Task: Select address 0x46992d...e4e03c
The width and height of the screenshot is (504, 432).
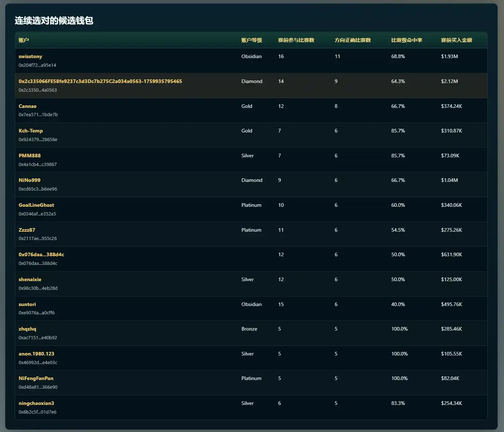Action: tap(38, 363)
